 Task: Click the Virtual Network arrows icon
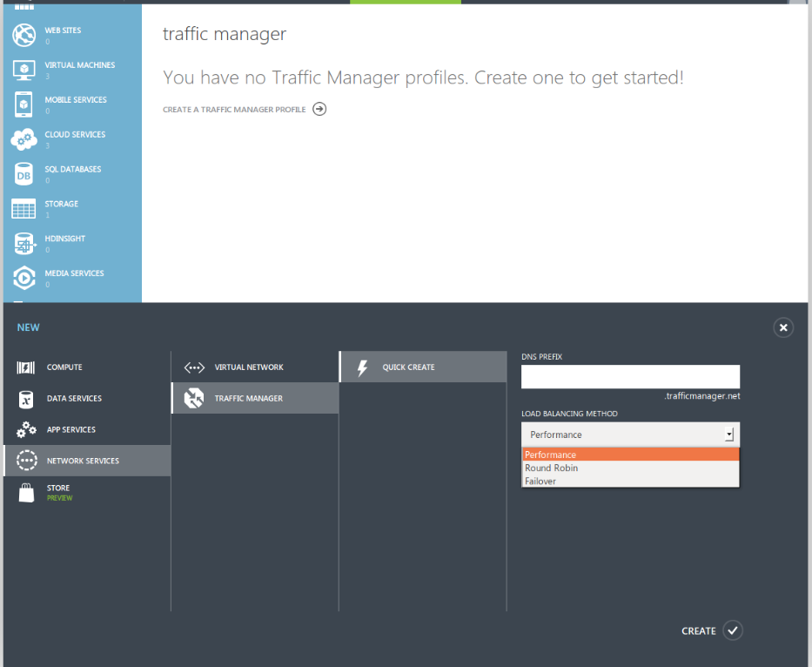(194, 367)
